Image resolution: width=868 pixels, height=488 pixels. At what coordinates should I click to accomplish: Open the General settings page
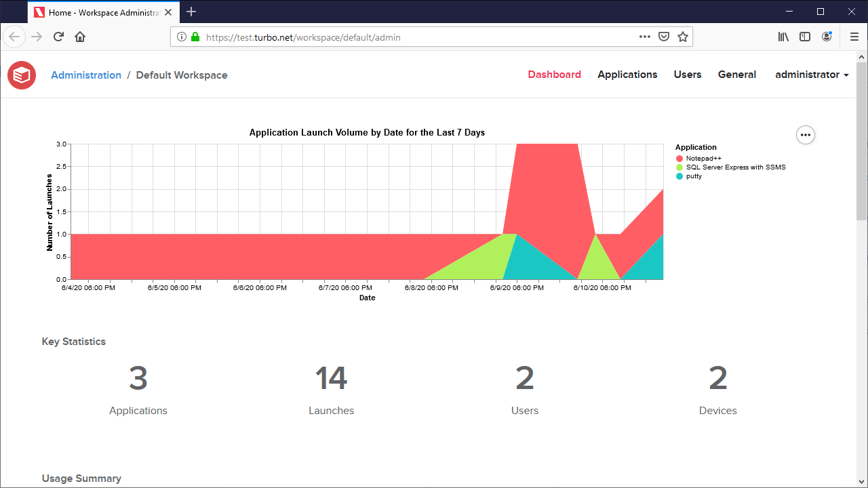(x=736, y=75)
